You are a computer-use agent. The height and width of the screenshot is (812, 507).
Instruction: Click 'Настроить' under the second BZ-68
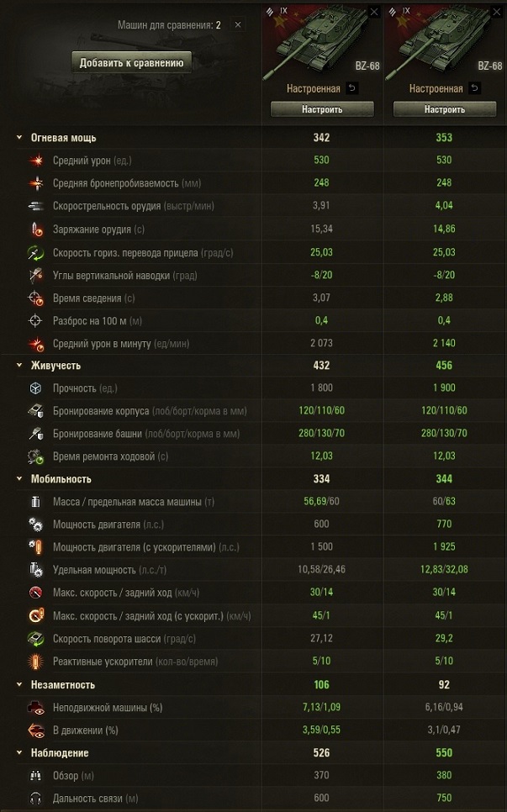tap(444, 109)
